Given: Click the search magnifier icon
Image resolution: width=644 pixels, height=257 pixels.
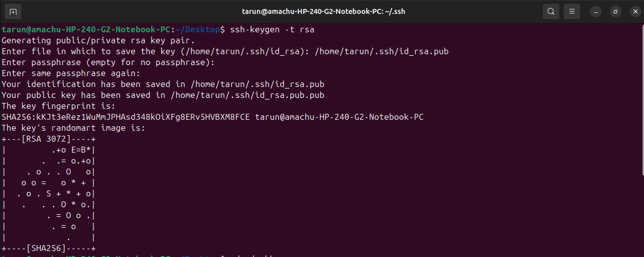Looking at the screenshot, I should click(551, 11).
